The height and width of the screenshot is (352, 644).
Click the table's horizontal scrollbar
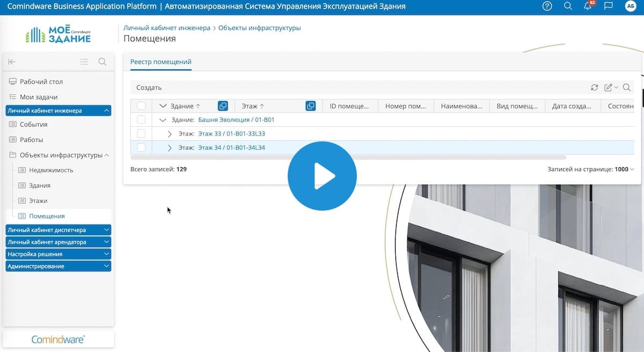(x=348, y=157)
